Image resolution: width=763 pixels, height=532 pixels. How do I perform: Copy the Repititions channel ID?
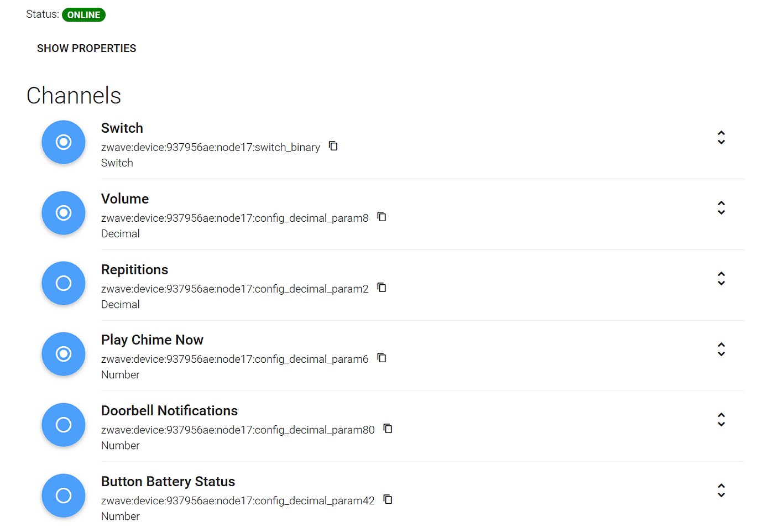(x=381, y=288)
